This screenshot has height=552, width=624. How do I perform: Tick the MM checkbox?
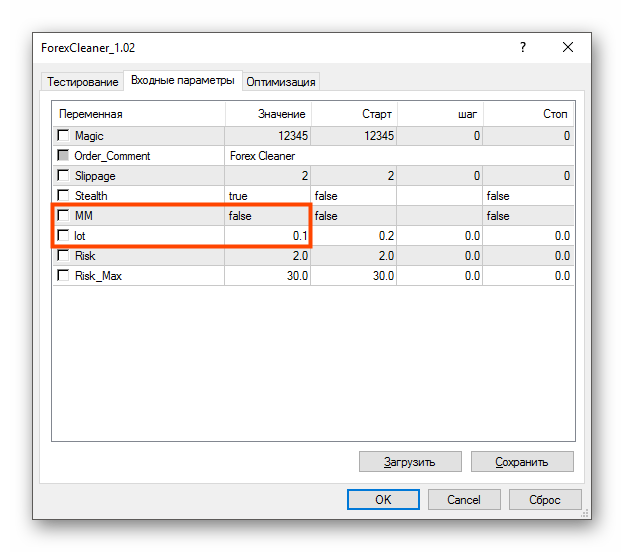[63, 215]
